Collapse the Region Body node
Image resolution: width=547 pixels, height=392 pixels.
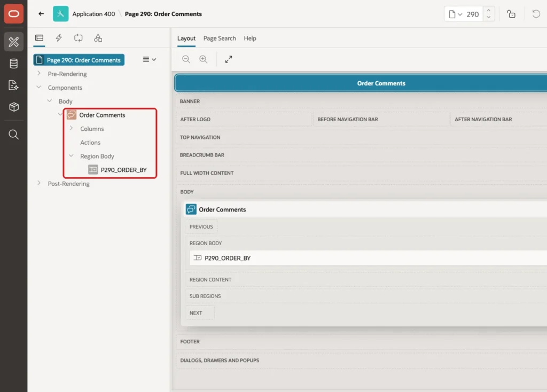(x=71, y=156)
